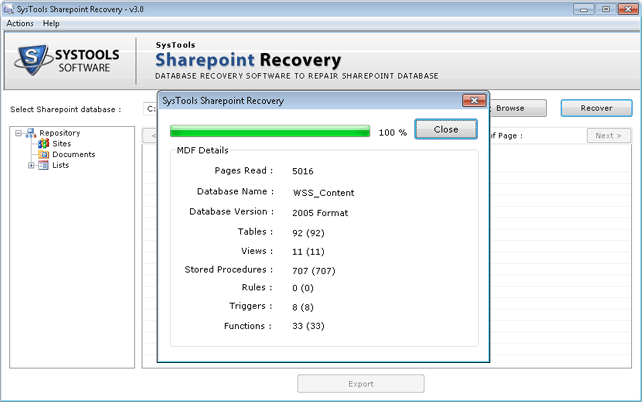
Task: Click the Views value 11 (11)
Action: tap(308, 252)
